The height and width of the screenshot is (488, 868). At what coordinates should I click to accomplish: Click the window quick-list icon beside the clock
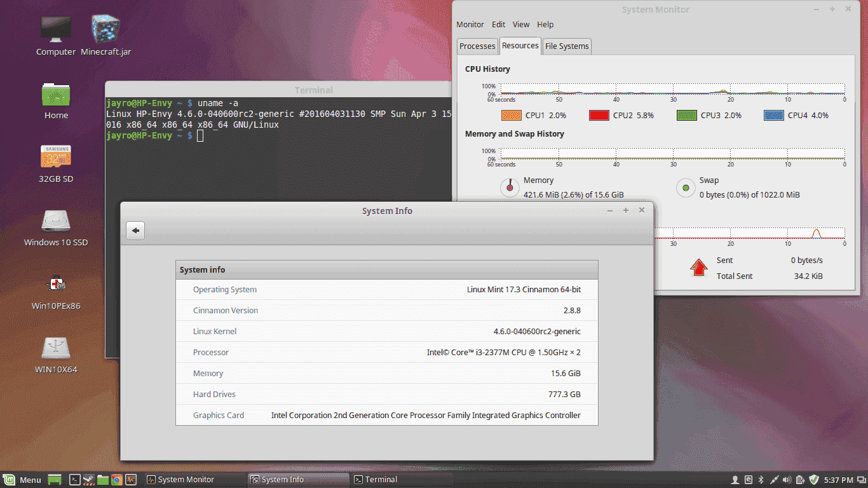861,480
